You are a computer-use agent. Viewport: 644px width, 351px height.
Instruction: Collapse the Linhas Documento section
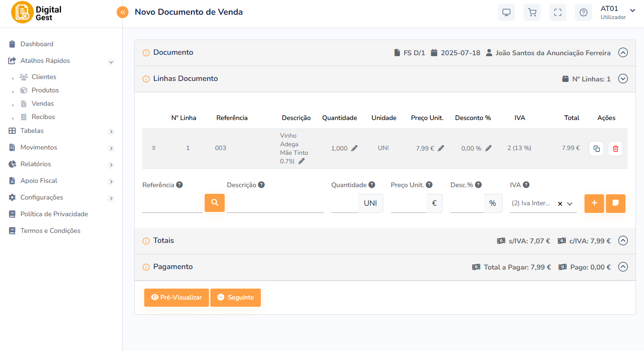click(623, 79)
